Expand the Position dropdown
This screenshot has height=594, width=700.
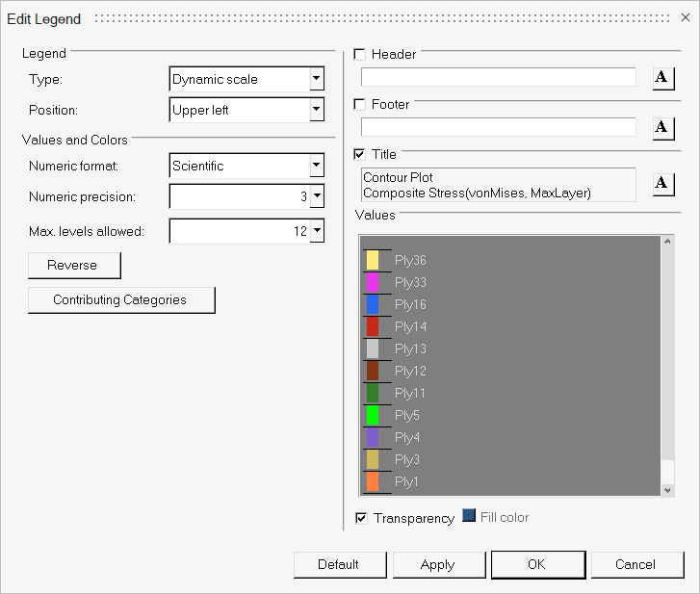[x=316, y=111]
